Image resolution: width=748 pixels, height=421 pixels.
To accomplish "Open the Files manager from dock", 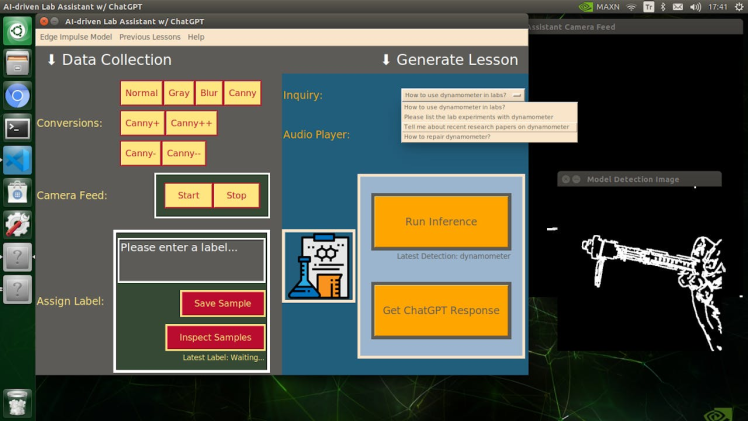I will point(17,63).
